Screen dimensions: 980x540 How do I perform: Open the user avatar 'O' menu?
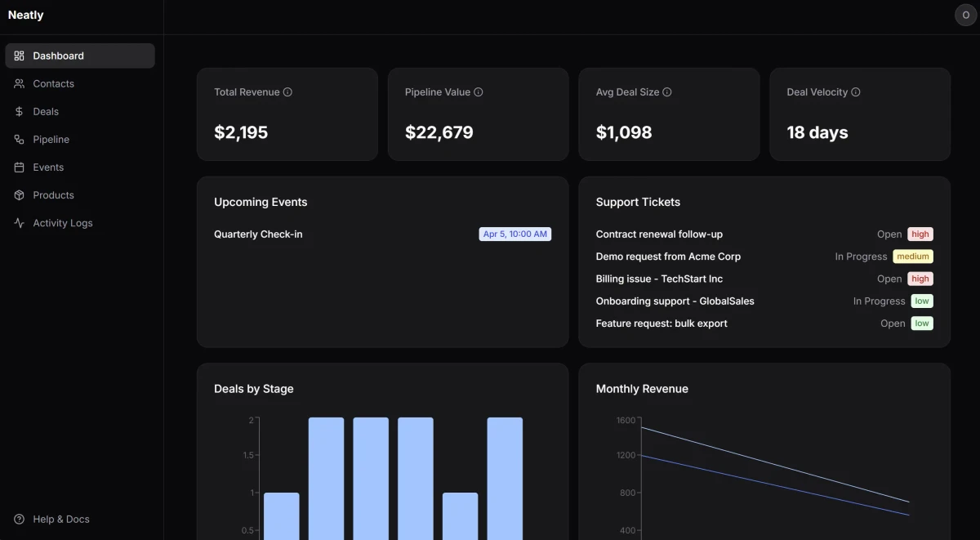click(966, 16)
